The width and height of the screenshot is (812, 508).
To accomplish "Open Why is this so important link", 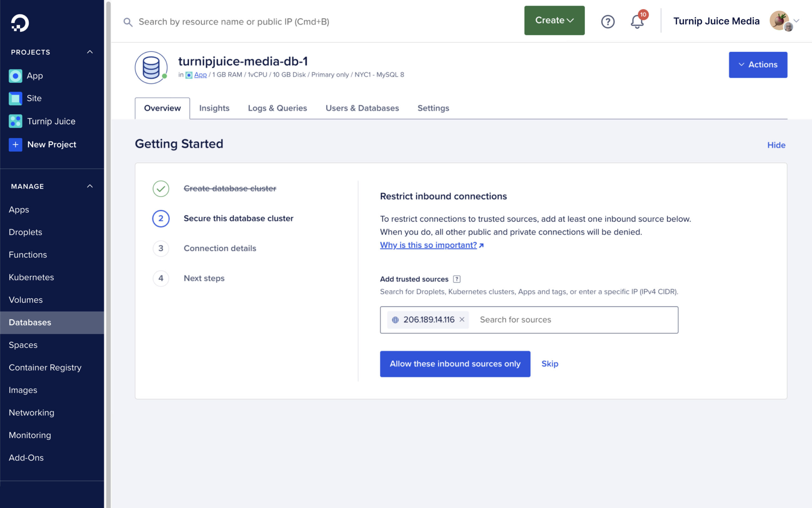I will [431, 245].
